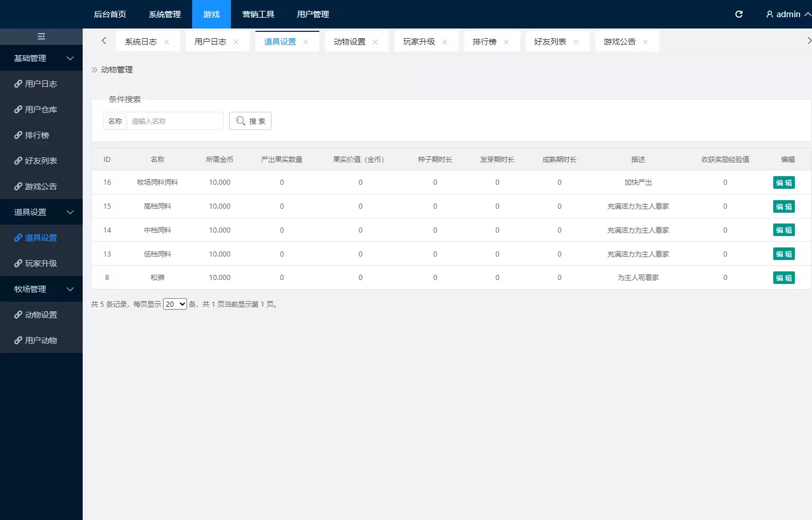The width and height of the screenshot is (812, 520).
Task: Click the 果实价值（金币）column header
Action: click(x=360, y=160)
